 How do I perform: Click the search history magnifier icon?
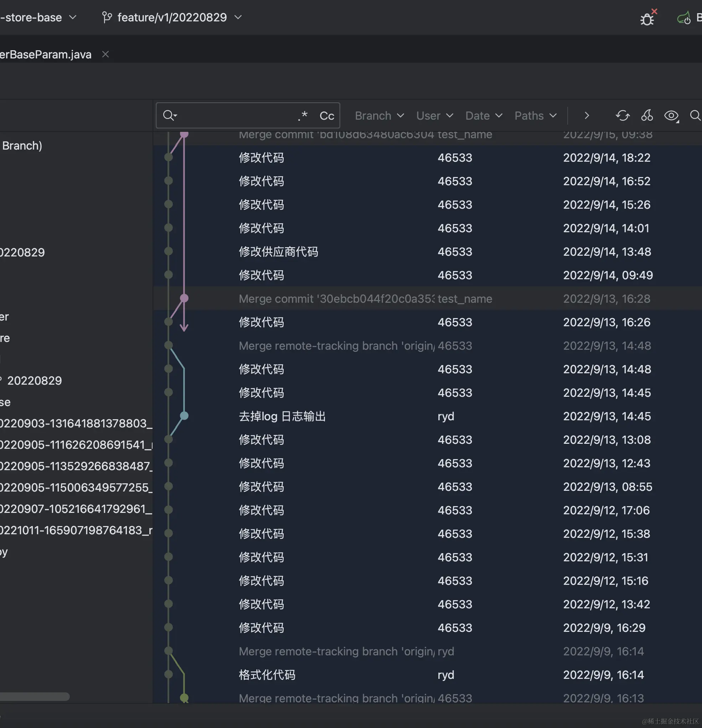(x=170, y=115)
